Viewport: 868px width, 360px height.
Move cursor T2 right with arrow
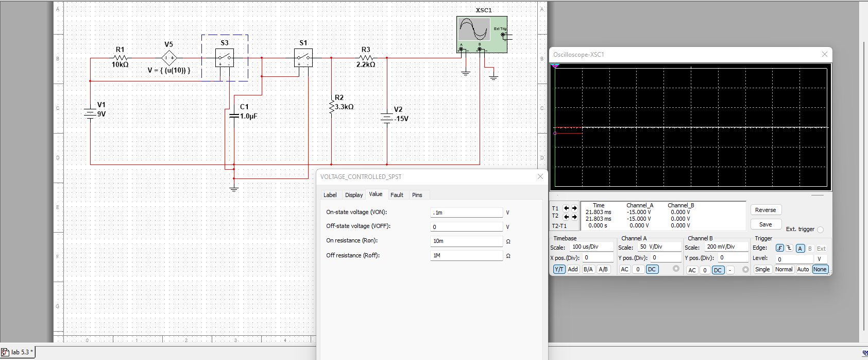coord(574,217)
